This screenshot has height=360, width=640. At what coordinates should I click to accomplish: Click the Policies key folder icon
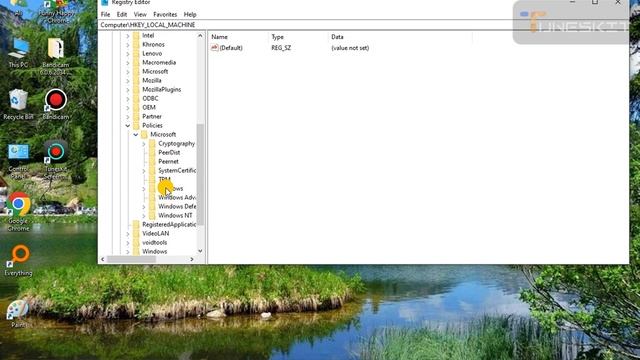click(x=136, y=125)
